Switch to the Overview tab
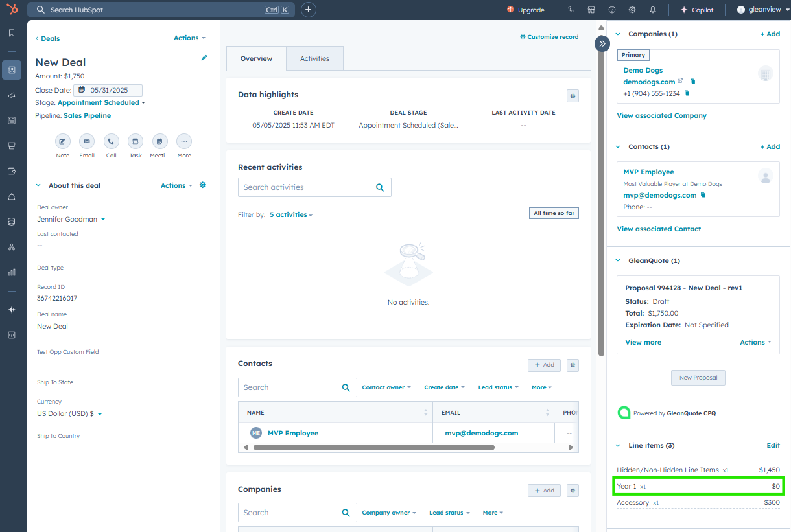The width and height of the screenshot is (791, 532). tap(256, 58)
